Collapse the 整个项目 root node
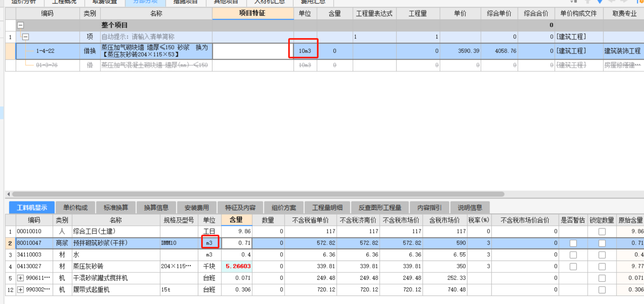This screenshot has width=644, height=304. [20, 25]
